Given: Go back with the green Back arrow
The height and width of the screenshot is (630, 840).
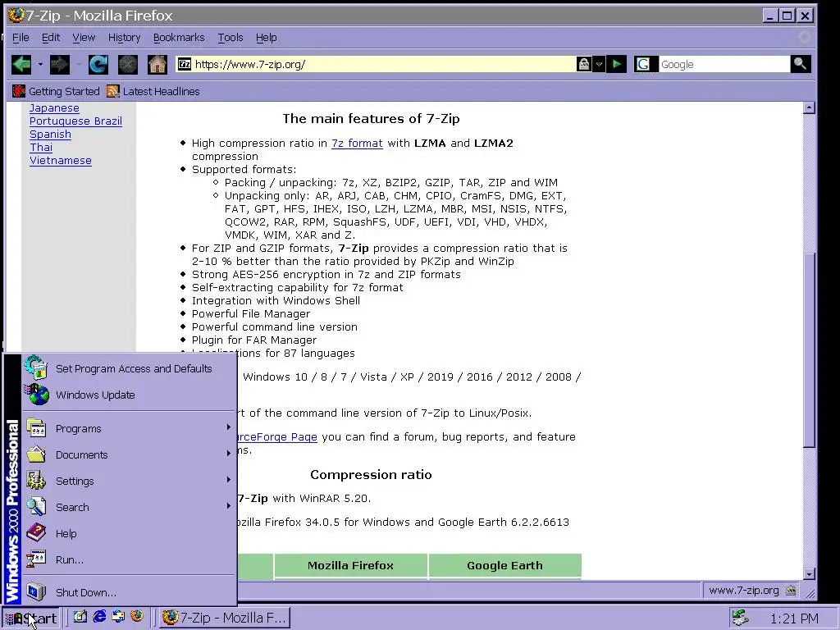Looking at the screenshot, I should [21, 65].
